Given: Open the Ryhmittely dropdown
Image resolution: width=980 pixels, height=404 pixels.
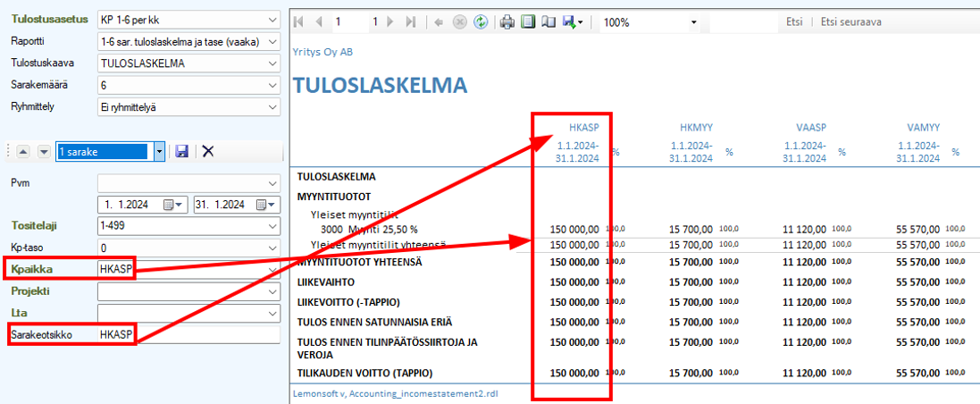Looking at the screenshot, I should [272, 106].
